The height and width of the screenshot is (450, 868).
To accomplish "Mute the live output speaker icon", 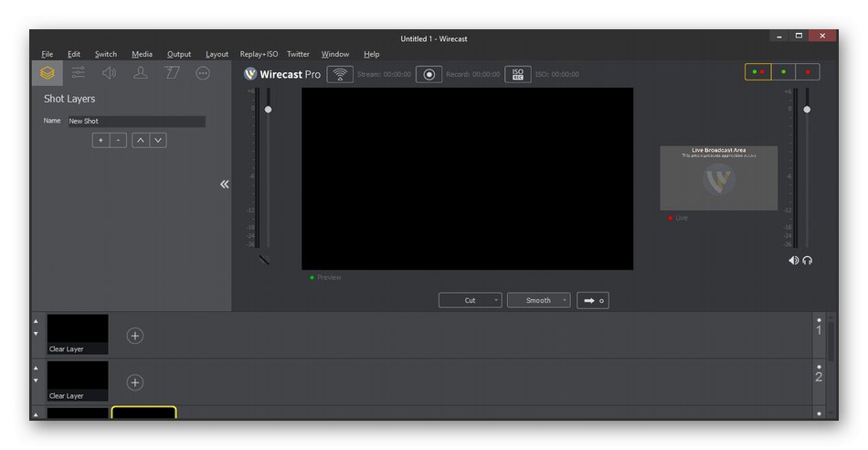I will [x=794, y=261].
